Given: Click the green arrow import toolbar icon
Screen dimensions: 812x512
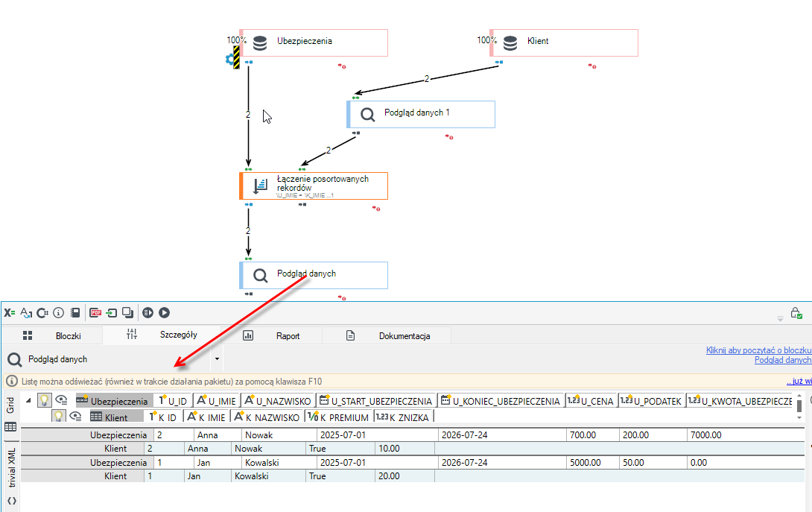Looking at the screenshot, I should point(111,312).
